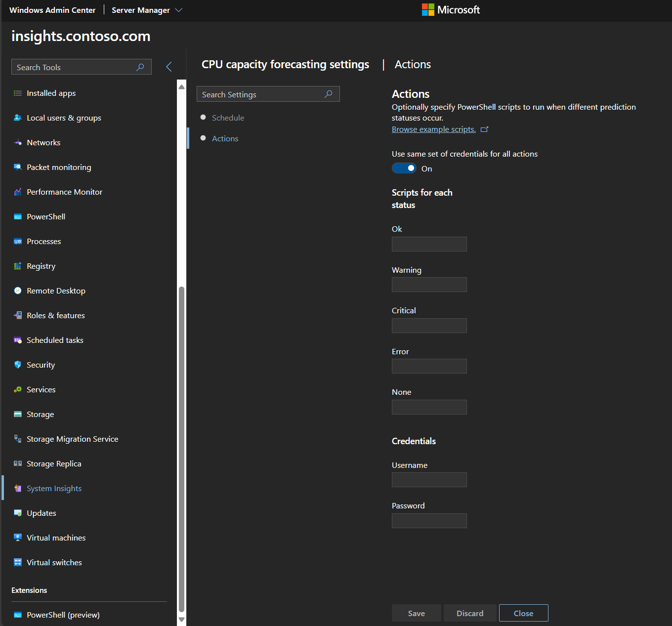Open the PowerShell tool icon
Viewport: 672px width, 626px height.
click(x=18, y=217)
